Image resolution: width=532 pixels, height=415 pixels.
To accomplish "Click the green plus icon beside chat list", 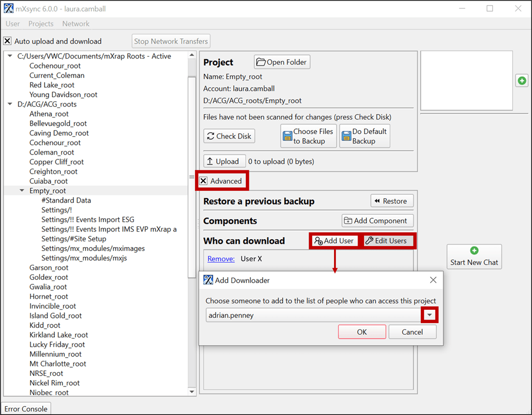I will point(522,81).
